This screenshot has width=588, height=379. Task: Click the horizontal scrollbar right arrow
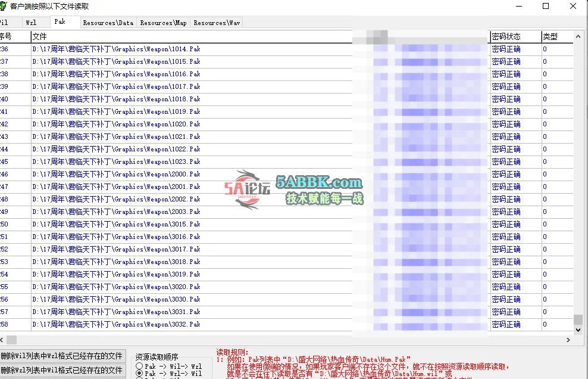tap(568, 340)
